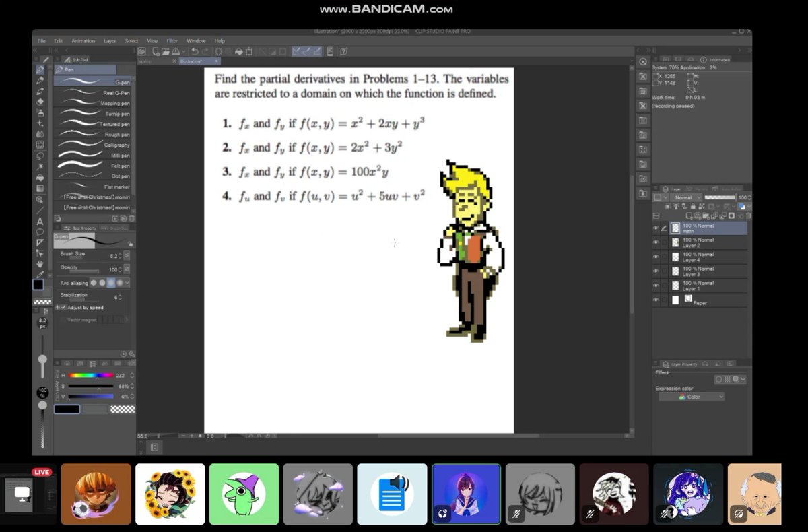Hide Layer 3 with eye icon

[x=656, y=271]
